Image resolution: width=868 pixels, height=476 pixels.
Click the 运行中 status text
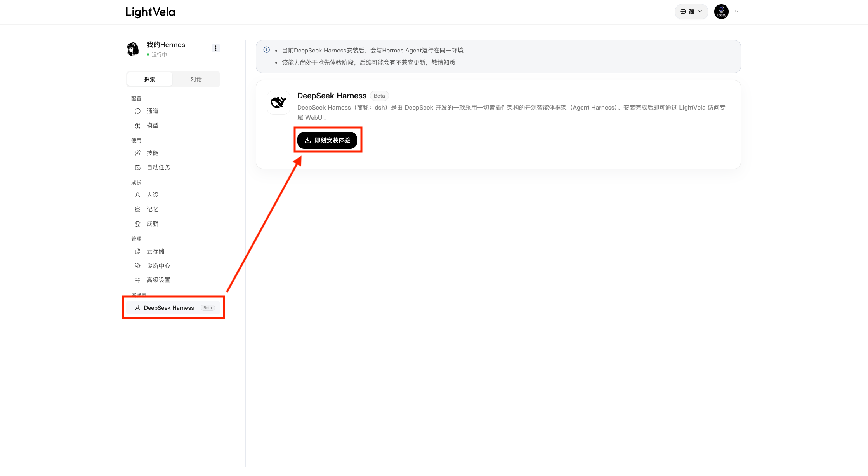[x=159, y=54]
